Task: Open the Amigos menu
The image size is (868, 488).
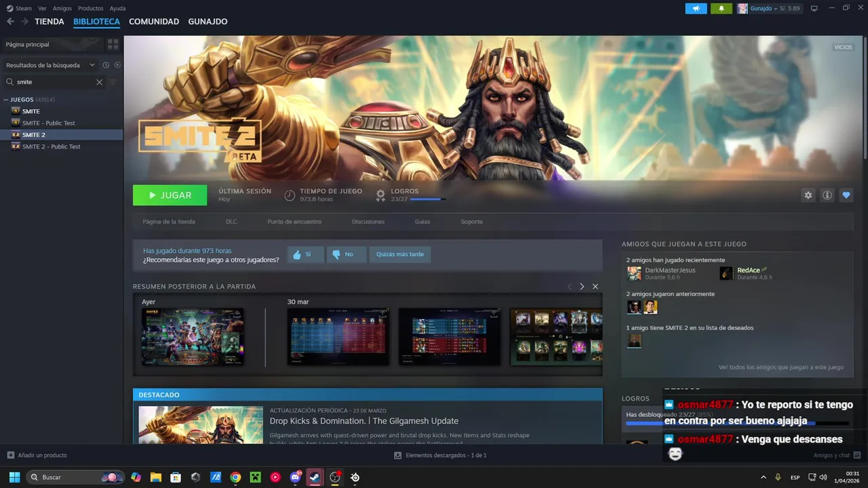Action: pyautogui.click(x=62, y=8)
